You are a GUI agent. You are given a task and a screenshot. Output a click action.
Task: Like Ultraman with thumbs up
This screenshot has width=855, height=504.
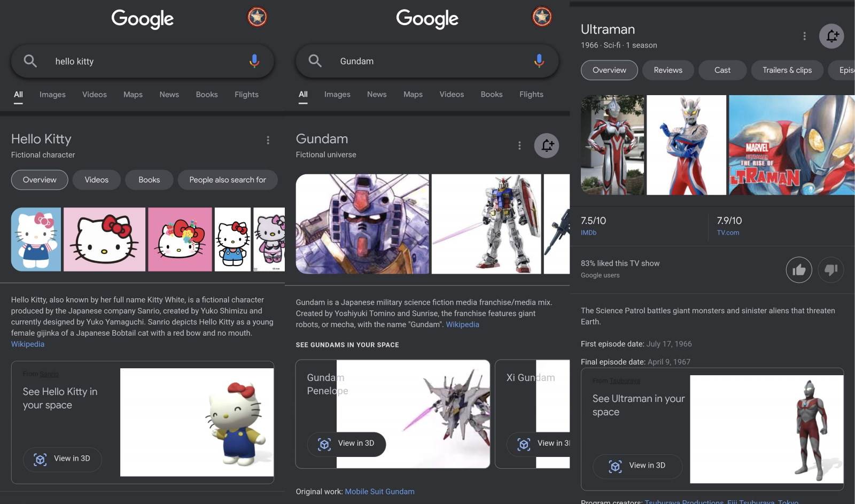799,269
